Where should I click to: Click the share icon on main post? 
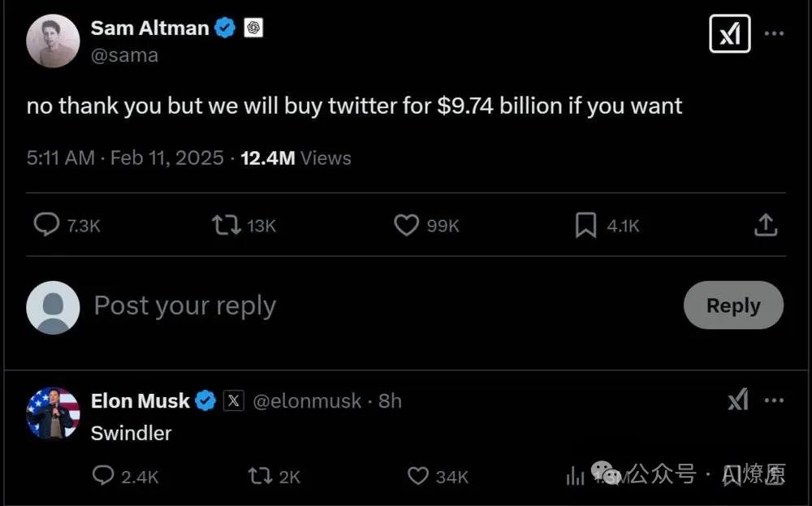pos(766,225)
